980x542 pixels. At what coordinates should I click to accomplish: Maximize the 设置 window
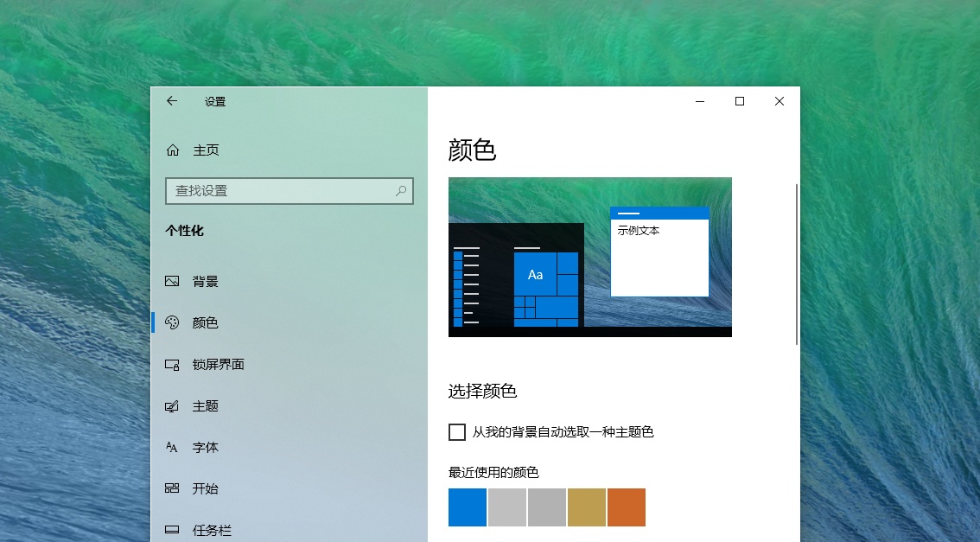(x=740, y=101)
